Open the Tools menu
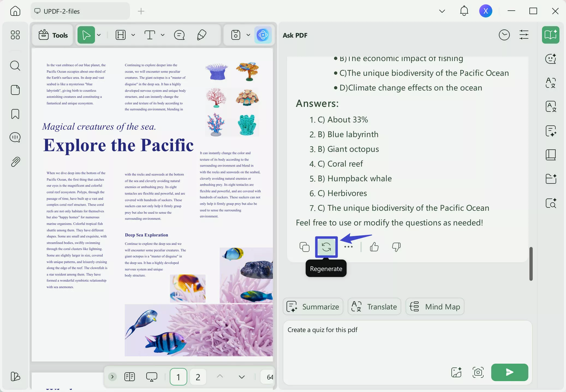 53,35
